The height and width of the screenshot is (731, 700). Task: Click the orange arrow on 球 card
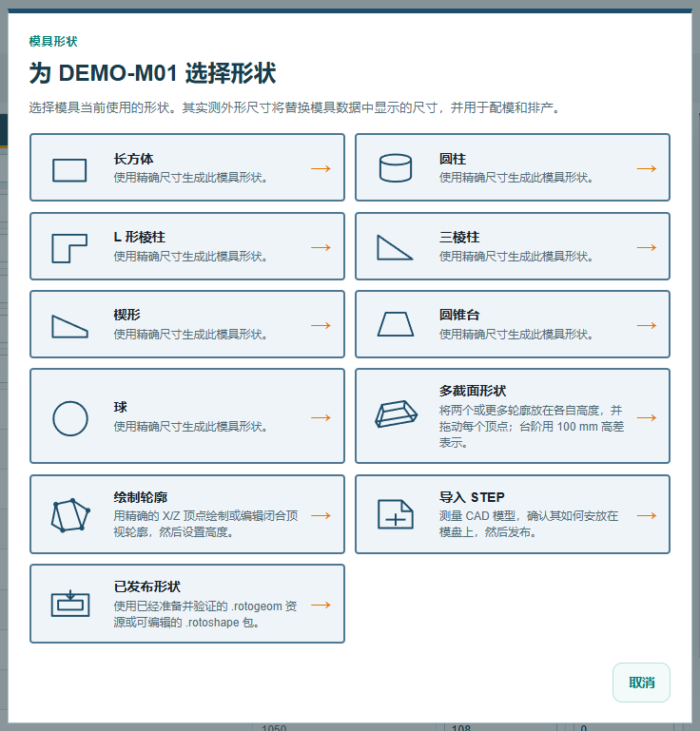(x=321, y=417)
